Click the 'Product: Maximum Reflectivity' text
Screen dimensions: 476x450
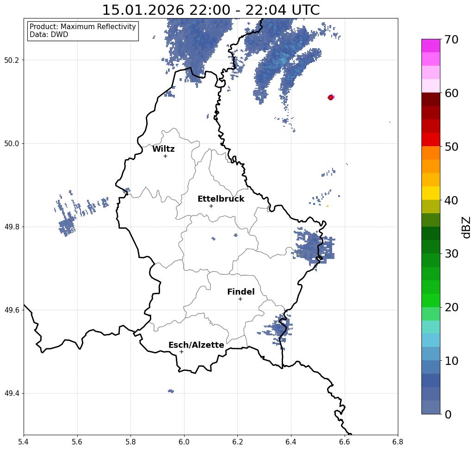[x=82, y=27]
